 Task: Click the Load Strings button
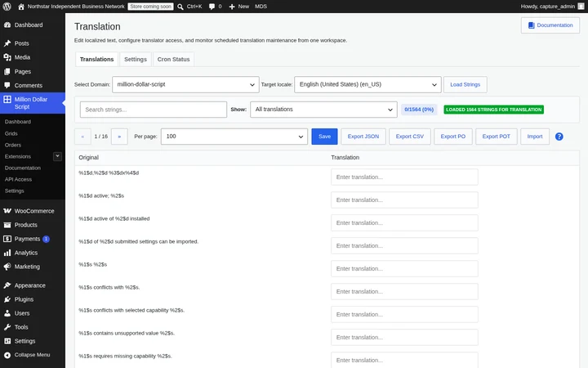pyautogui.click(x=465, y=84)
